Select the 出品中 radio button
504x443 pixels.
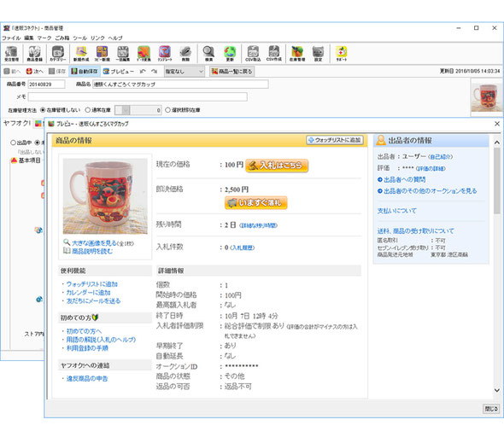pos(13,143)
